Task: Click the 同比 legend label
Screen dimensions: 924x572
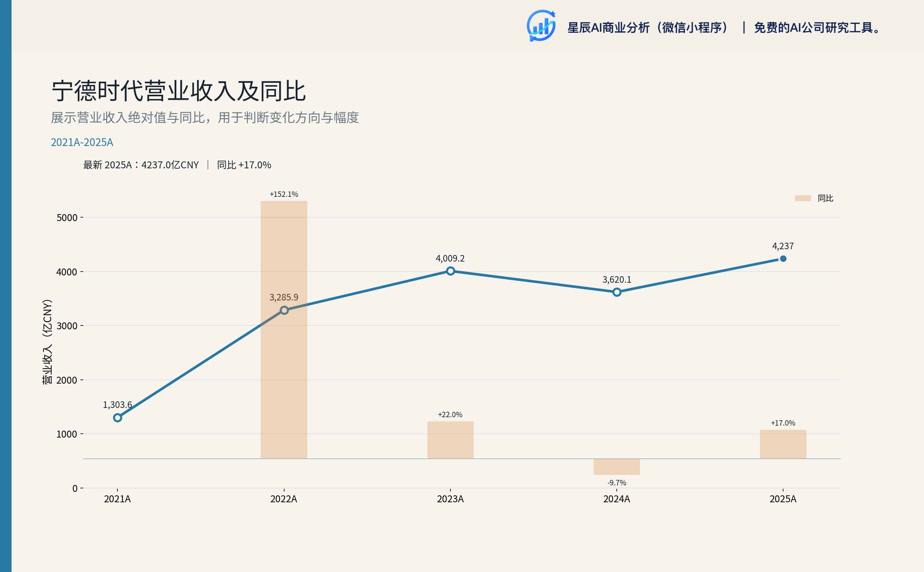Action: tap(825, 198)
